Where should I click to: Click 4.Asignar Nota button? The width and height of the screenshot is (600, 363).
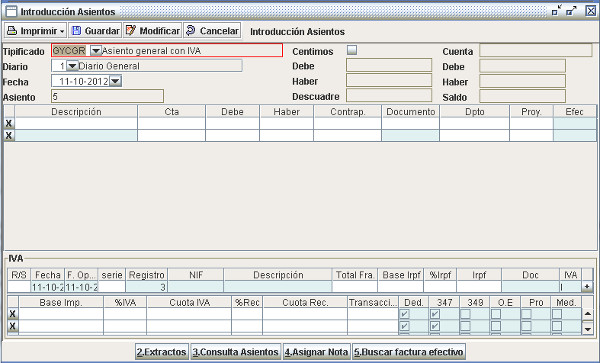click(x=316, y=352)
